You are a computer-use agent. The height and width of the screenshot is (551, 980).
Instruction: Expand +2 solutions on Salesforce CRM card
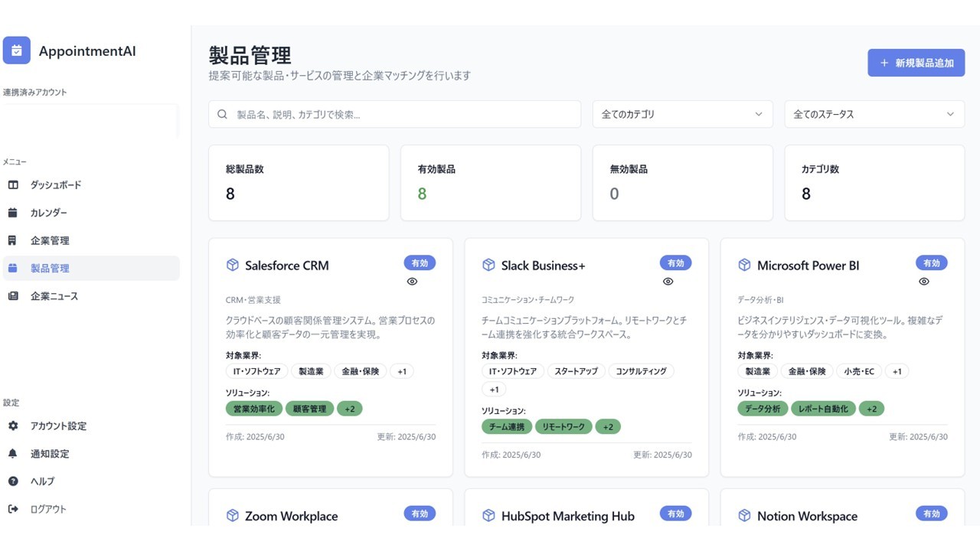point(349,409)
